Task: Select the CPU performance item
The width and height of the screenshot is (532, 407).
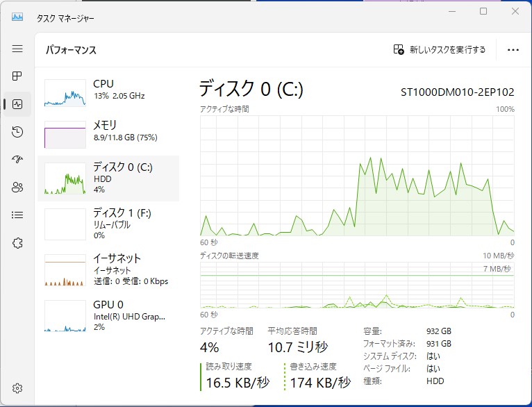Action: click(108, 93)
